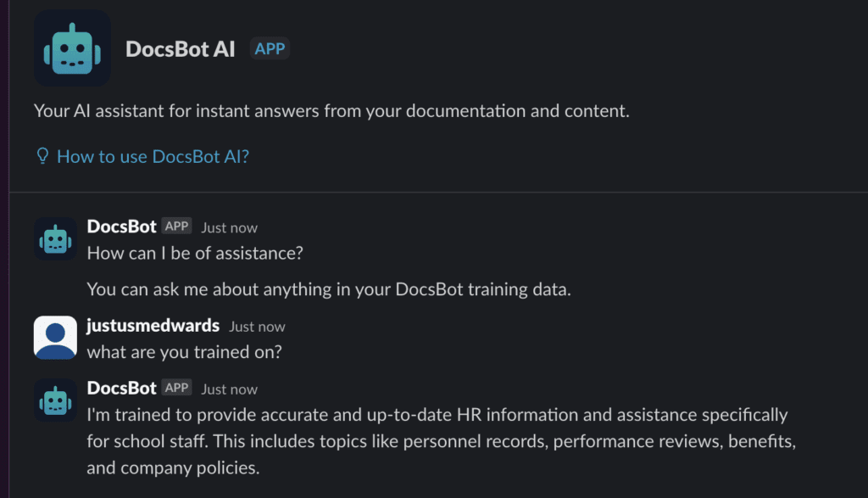Click the "what are you trained on?" message
868x498 pixels.
(x=184, y=351)
